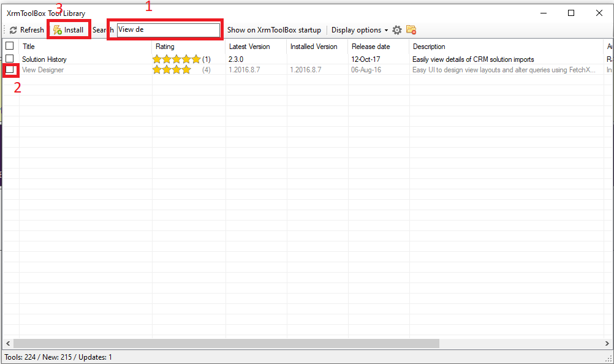
Task: Click the View Designer star rating
Action: (172, 70)
